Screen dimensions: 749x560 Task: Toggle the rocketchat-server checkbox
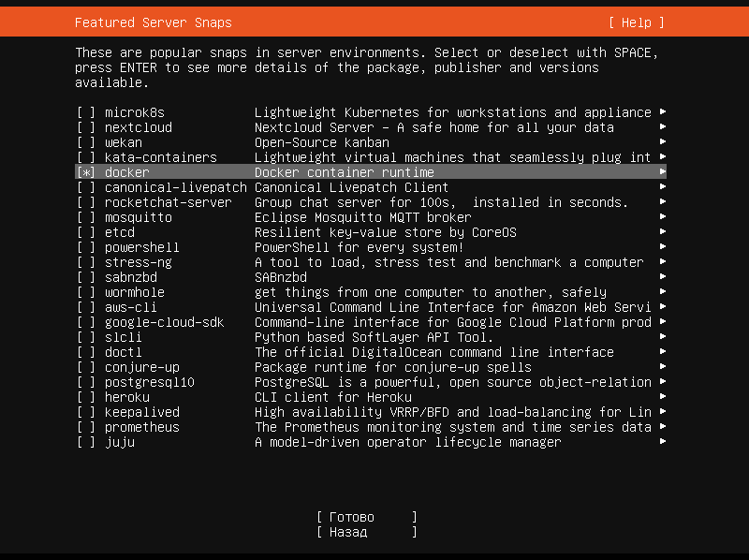tap(86, 202)
